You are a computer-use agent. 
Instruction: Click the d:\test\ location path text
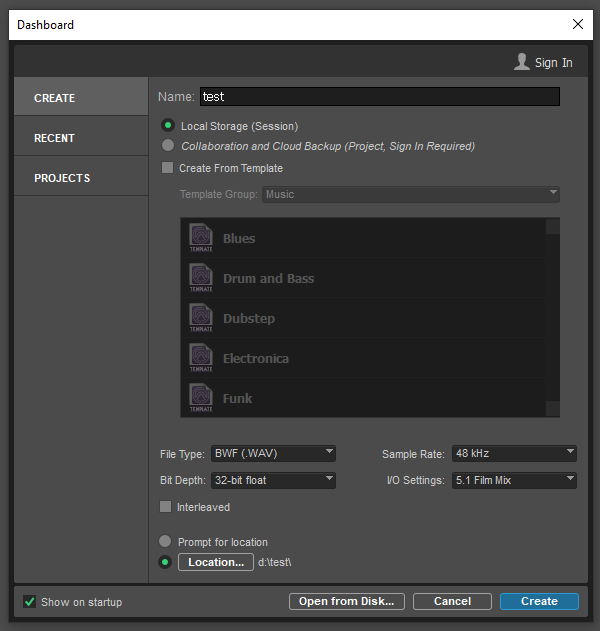point(274,562)
